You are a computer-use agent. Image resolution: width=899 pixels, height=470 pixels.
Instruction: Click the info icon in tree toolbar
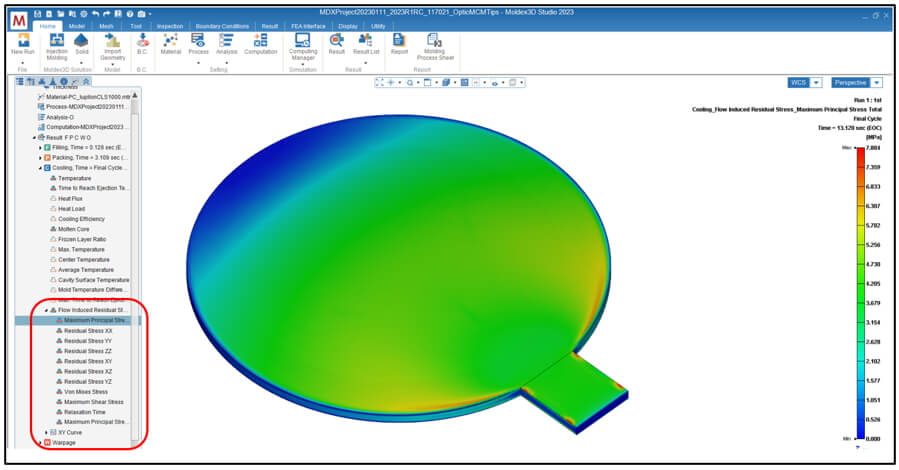coord(64,82)
